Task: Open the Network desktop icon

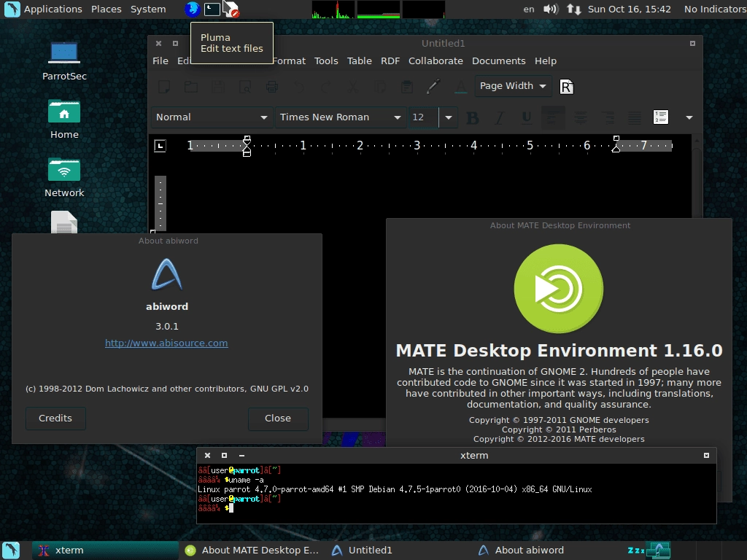Action: click(x=64, y=178)
